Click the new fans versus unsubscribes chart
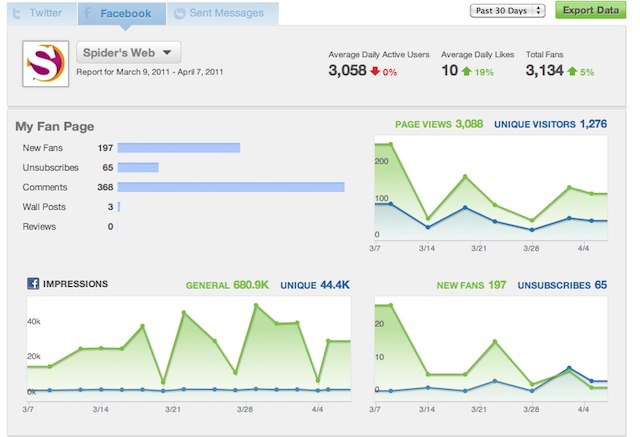Image resolution: width=640 pixels, height=437 pixels. point(491,349)
